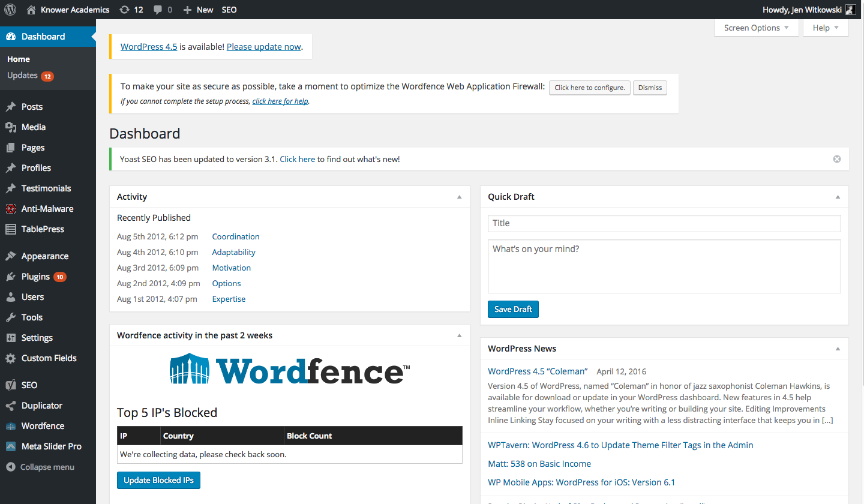
Task: Click the TablePress table icon
Action: [x=11, y=229]
